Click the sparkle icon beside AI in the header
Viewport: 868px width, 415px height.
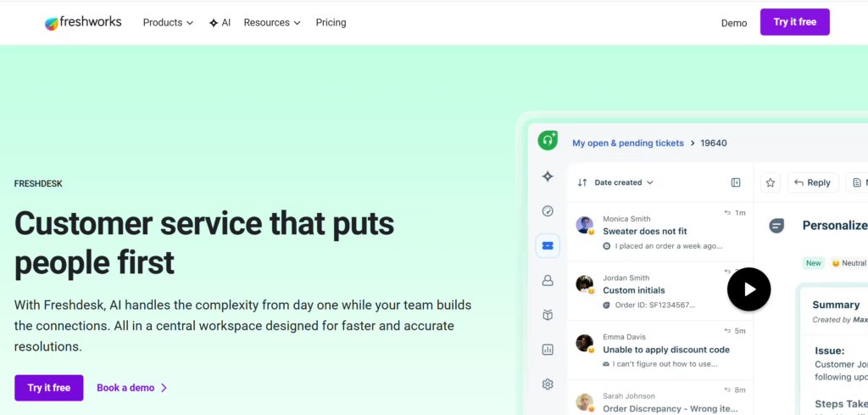tap(213, 23)
